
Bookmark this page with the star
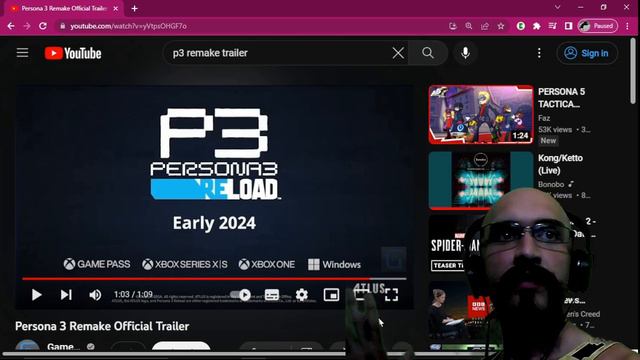point(501,26)
